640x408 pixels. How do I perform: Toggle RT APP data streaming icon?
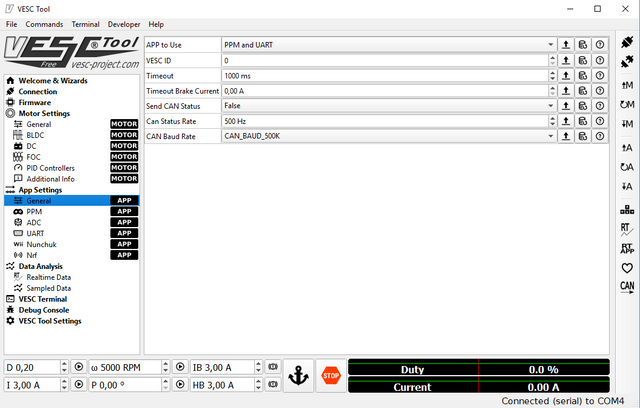click(x=627, y=248)
